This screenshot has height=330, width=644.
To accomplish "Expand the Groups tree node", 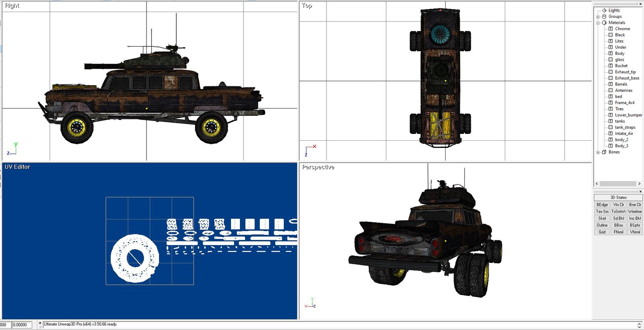I will pos(598,17).
